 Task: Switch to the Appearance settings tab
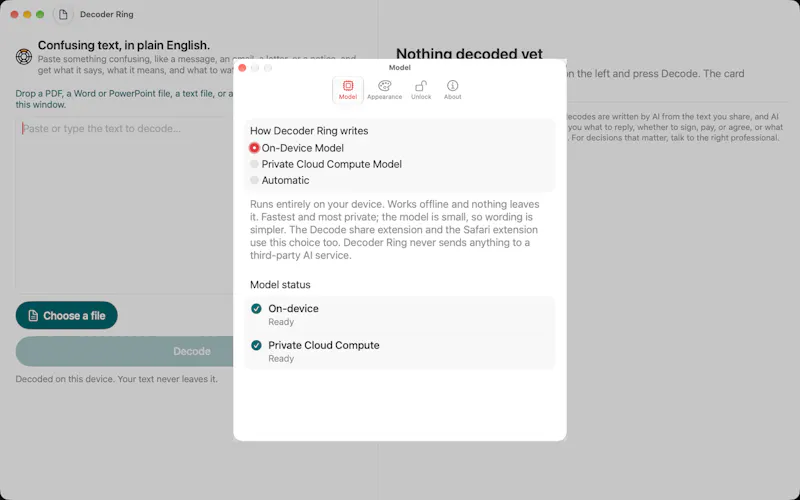[384, 90]
